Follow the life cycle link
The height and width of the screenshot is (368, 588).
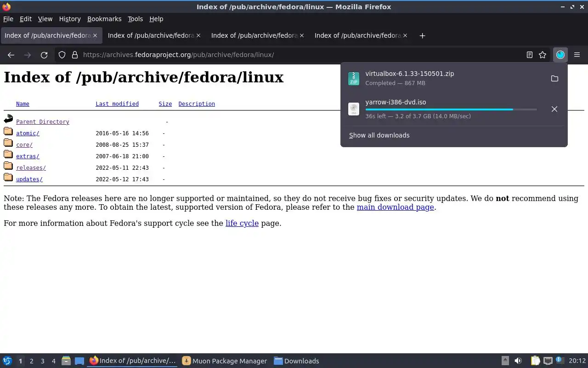pos(242,223)
